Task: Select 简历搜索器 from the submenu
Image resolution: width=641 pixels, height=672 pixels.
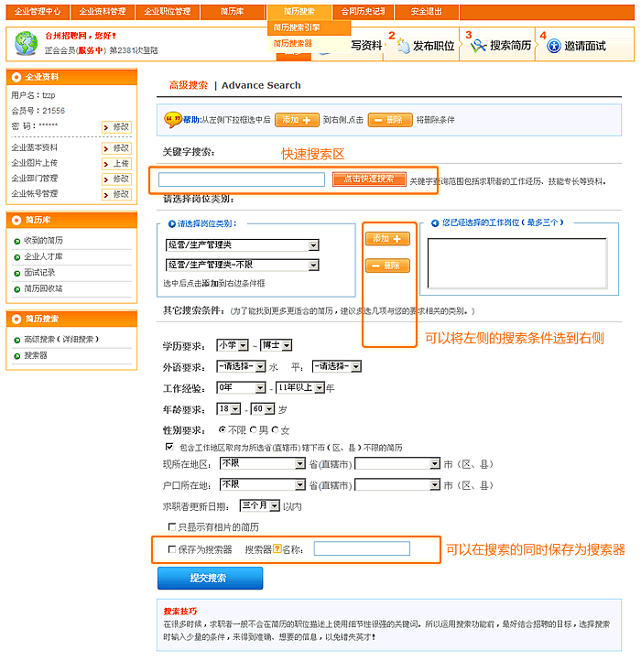Action: 293,43
